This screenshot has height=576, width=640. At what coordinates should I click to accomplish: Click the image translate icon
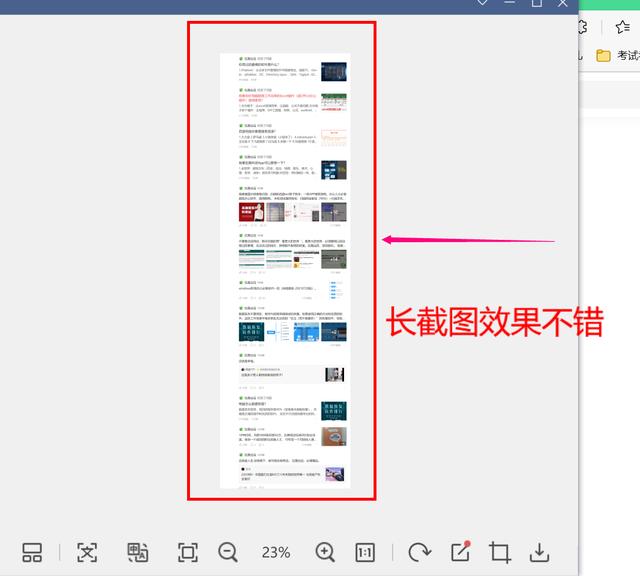[138, 552]
